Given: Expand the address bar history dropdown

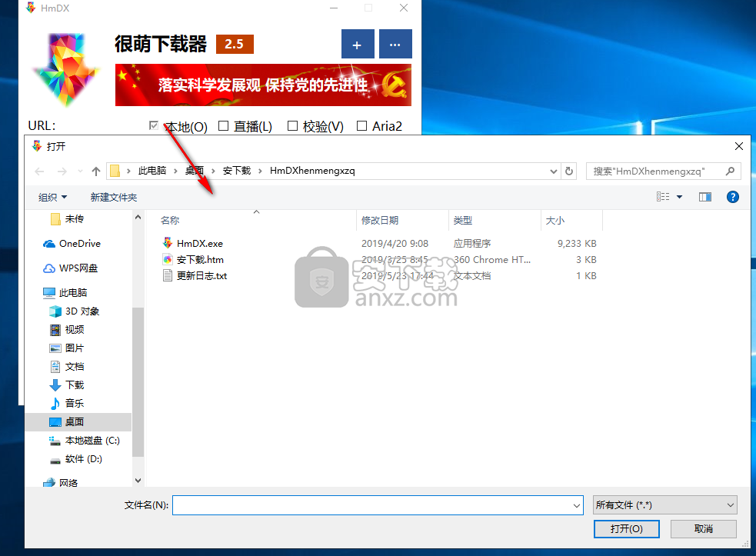Looking at the screenshot, I should (554, 171).
